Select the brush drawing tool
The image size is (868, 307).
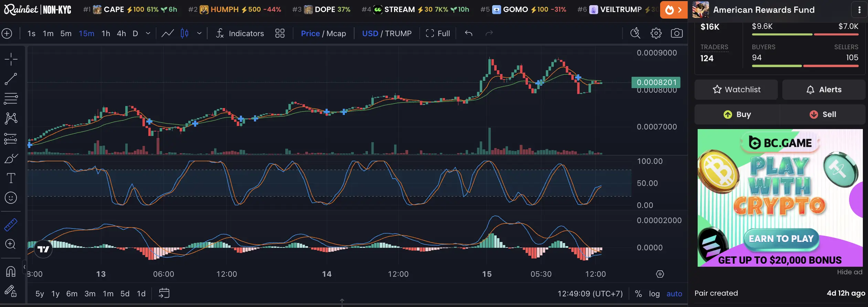pos(11,158)
